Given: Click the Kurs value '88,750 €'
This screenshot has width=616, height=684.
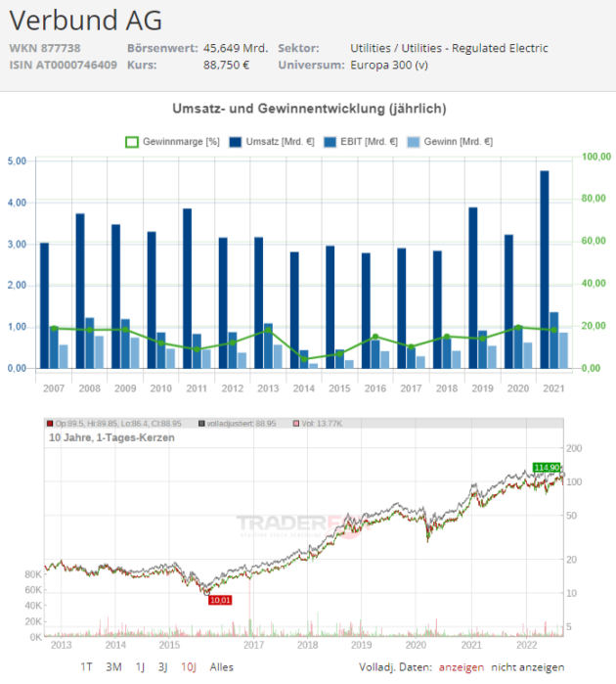Looking at the screenshot, I should 226,65.
